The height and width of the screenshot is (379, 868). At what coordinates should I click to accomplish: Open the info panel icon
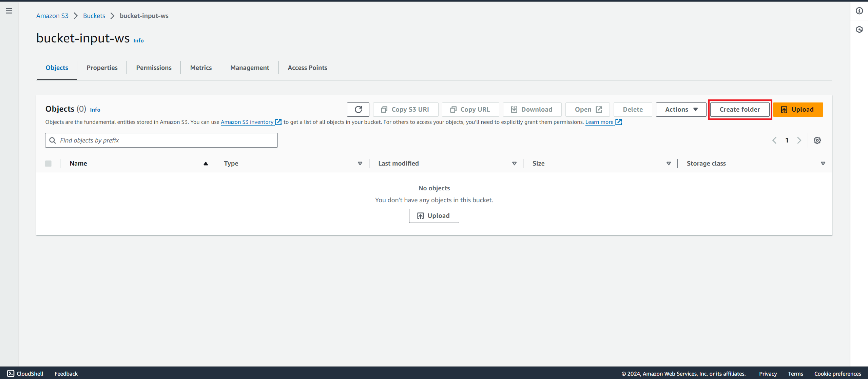click(859, 11)
